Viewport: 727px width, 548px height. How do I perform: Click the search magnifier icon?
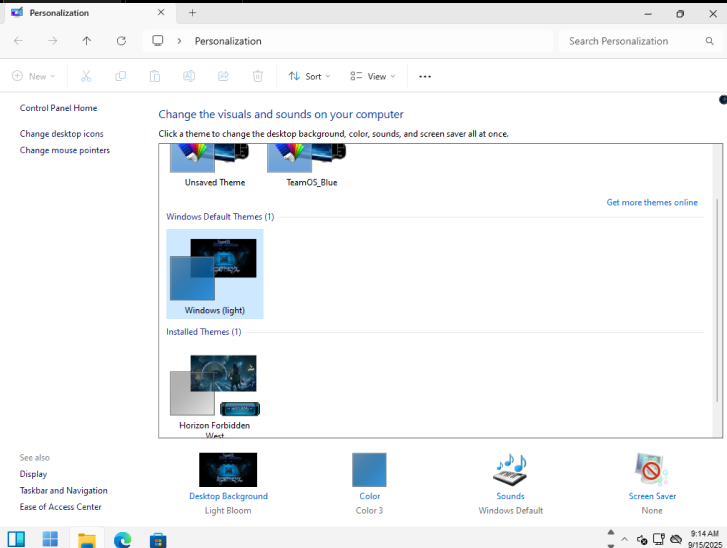[709, 41]
